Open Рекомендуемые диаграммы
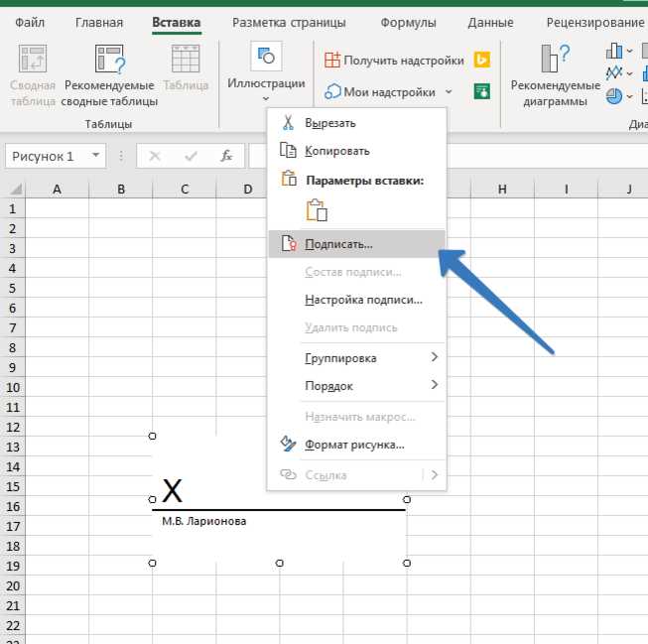 pyautogui.click(x=555, y=74)
